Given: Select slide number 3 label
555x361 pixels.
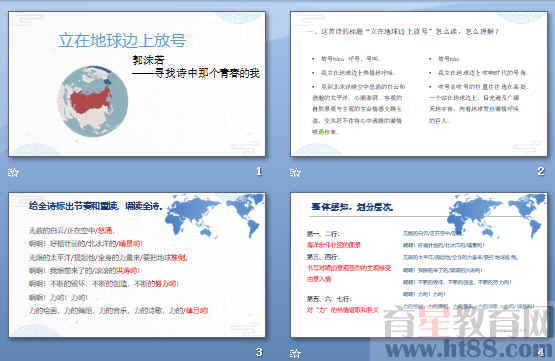Looking at the screenshot, I should click(259, 352).
